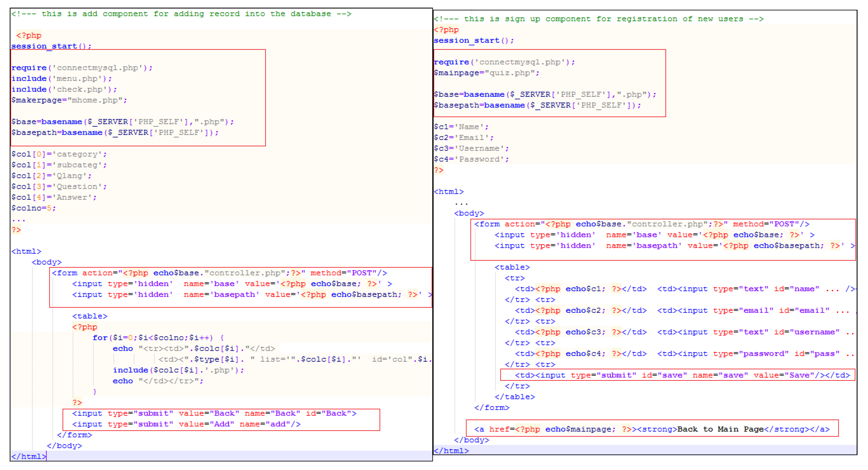Click the include('check.php') statement

(64, 89)
